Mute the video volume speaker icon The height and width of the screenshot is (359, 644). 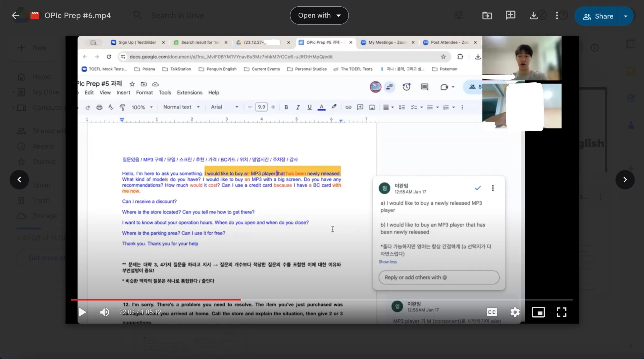pos(104,312)
